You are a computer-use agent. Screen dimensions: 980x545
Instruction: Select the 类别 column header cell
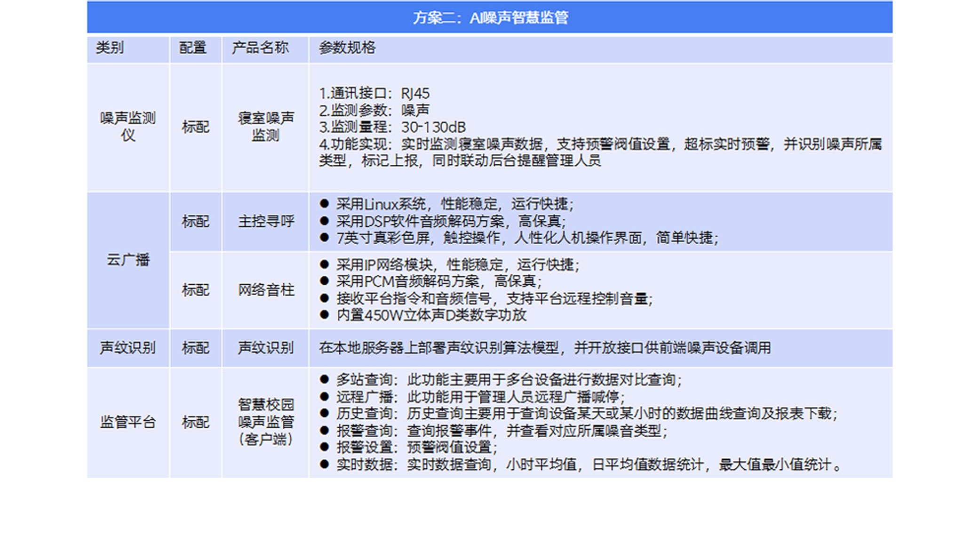[110, 48]
